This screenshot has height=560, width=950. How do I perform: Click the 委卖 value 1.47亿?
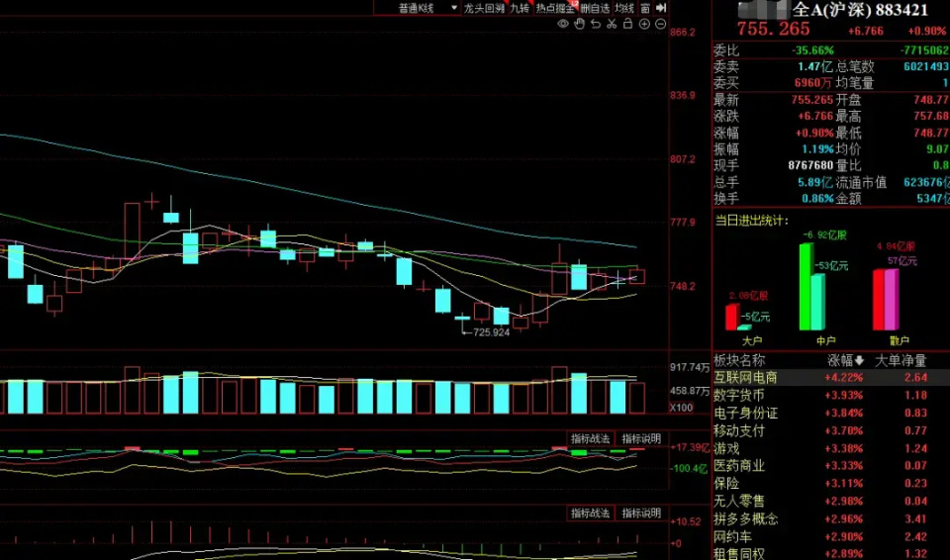814,66
